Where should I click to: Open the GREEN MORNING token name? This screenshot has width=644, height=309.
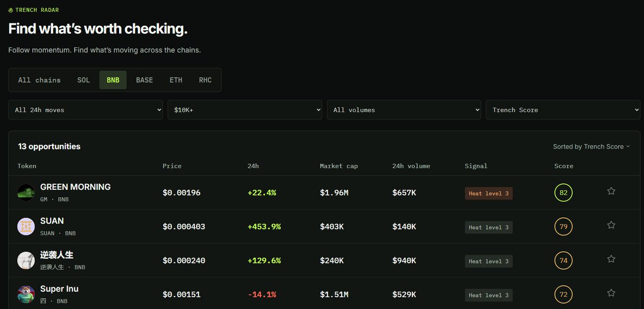76,187
